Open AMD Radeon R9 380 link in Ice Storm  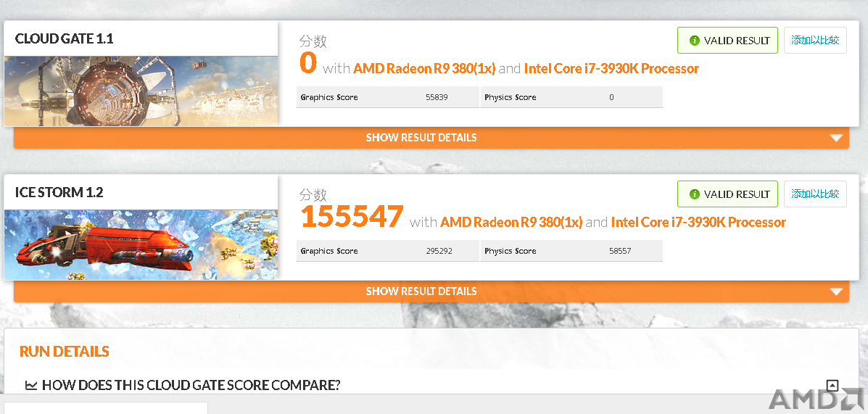tap(511, 223)
